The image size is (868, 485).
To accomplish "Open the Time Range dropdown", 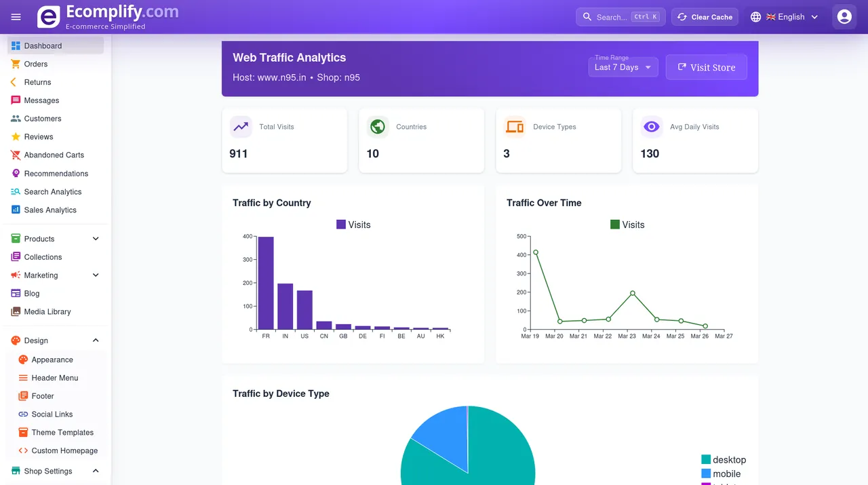I will pyautogui.click(x=622, y=67).
